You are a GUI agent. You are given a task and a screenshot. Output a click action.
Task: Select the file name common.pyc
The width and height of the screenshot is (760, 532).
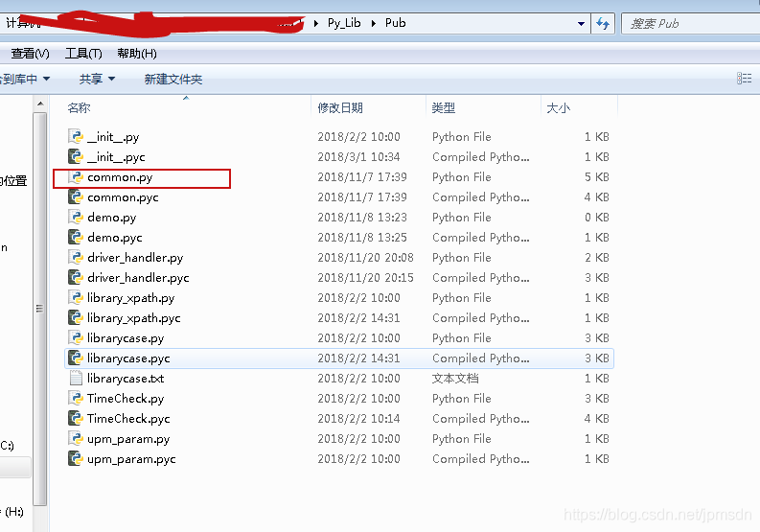123,197
